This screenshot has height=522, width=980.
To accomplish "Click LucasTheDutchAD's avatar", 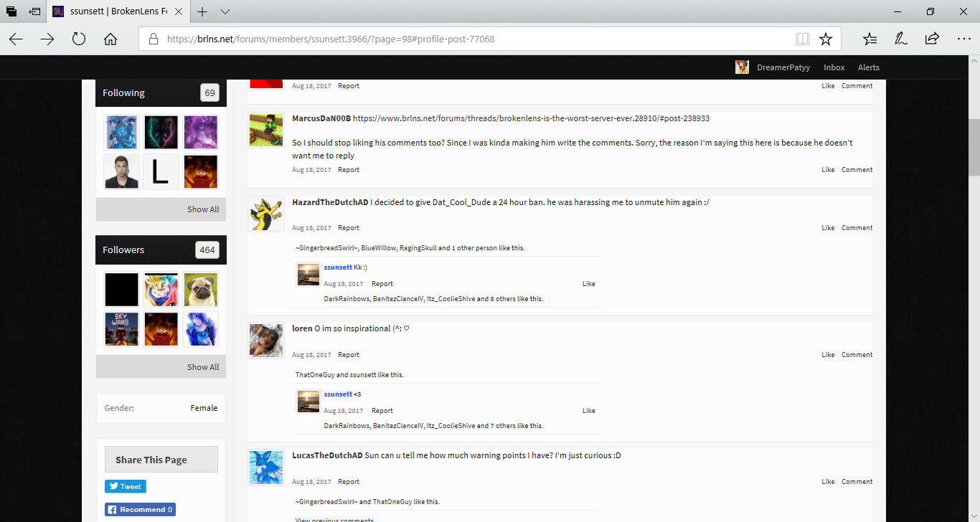I will (266, 468).
